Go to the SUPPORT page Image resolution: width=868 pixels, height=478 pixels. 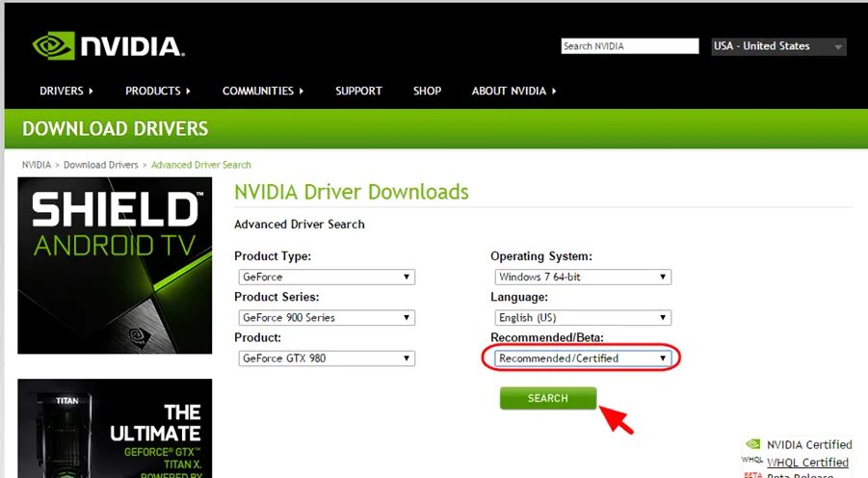pyautogui.click(x=358, y=91)
